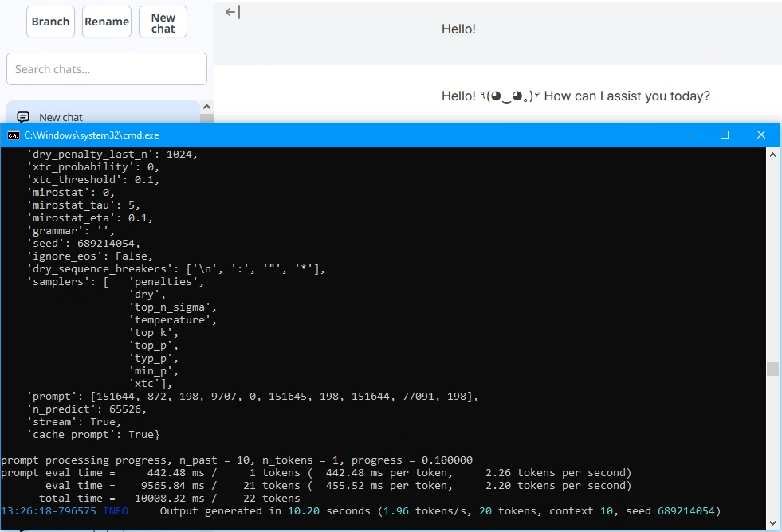Focus the Search chats input field

tap(107, 68)
